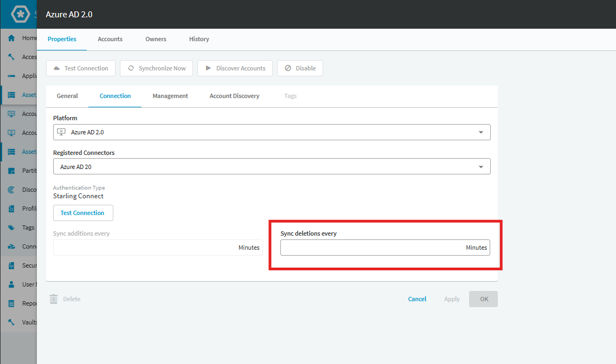The width and height of the screenshot is (616, 364).
Task: Open Security sidebar icon
Action: pyautogui.click(x=11, y=265)
